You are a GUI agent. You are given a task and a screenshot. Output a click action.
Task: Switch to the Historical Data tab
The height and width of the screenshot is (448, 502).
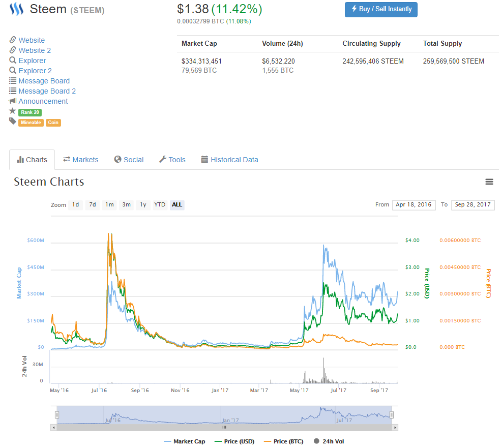click(x=229, y=160)
